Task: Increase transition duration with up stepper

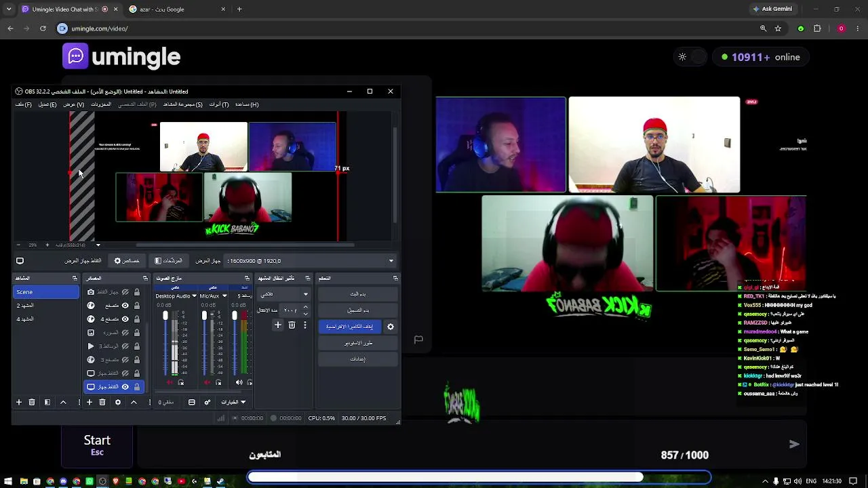Action: (305, 308)
